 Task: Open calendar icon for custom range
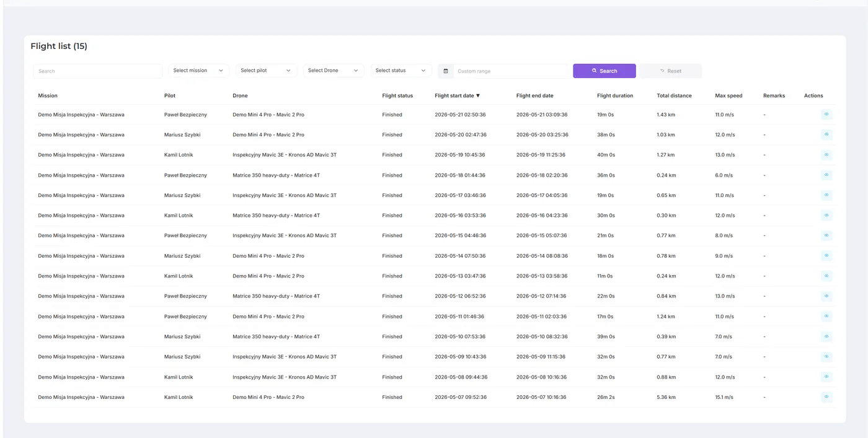pyautogui.click(x=446, y=71)
